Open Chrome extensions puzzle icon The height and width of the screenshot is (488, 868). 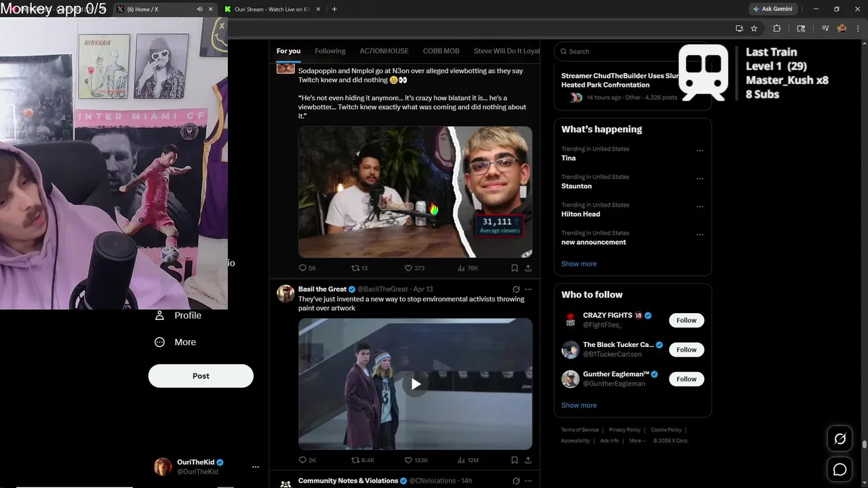point(777,28)
